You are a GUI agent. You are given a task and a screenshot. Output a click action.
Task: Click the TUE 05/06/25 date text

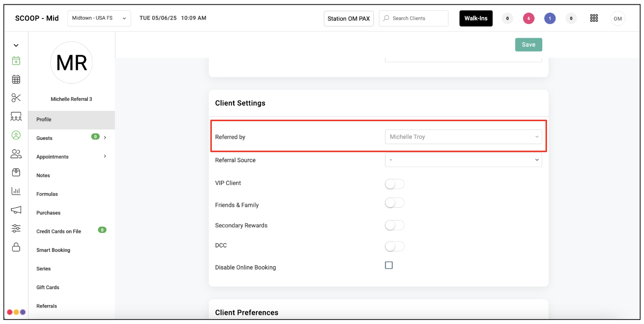click(158, 18)
